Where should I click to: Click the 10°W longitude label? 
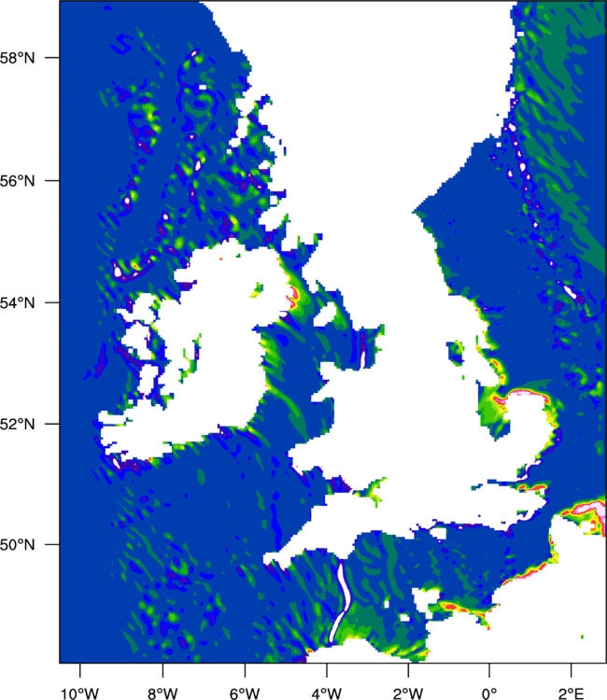[x=80, y=693]
